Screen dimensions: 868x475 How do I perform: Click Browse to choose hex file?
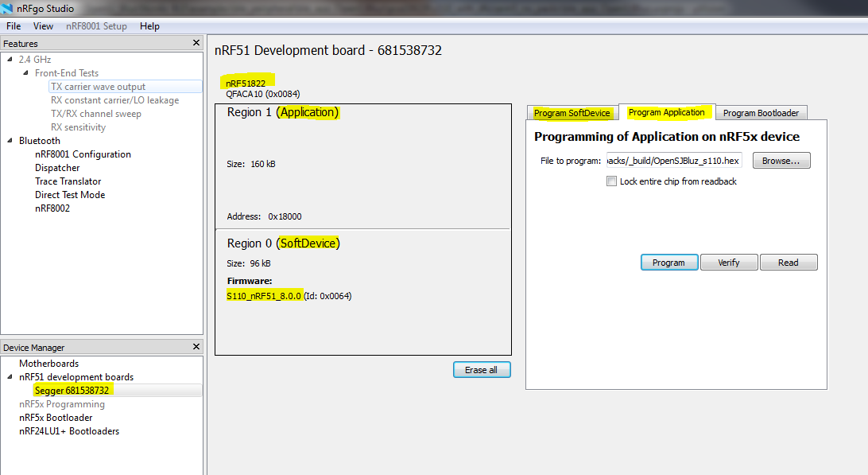[x=781, y=161]
